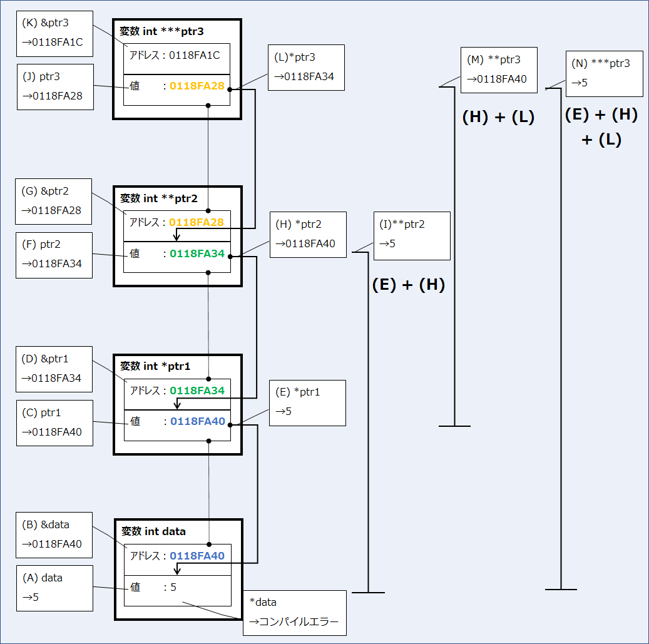The width and height of the screenshot is (649, 644).
Task: Select ptr1 green address 0118FA34
Action: [197, 391]
